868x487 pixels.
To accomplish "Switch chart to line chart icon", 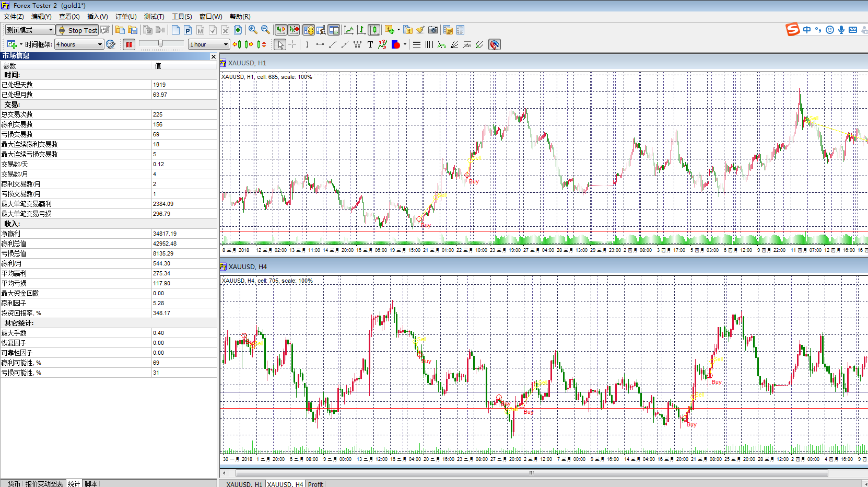I will click(348, 30).
